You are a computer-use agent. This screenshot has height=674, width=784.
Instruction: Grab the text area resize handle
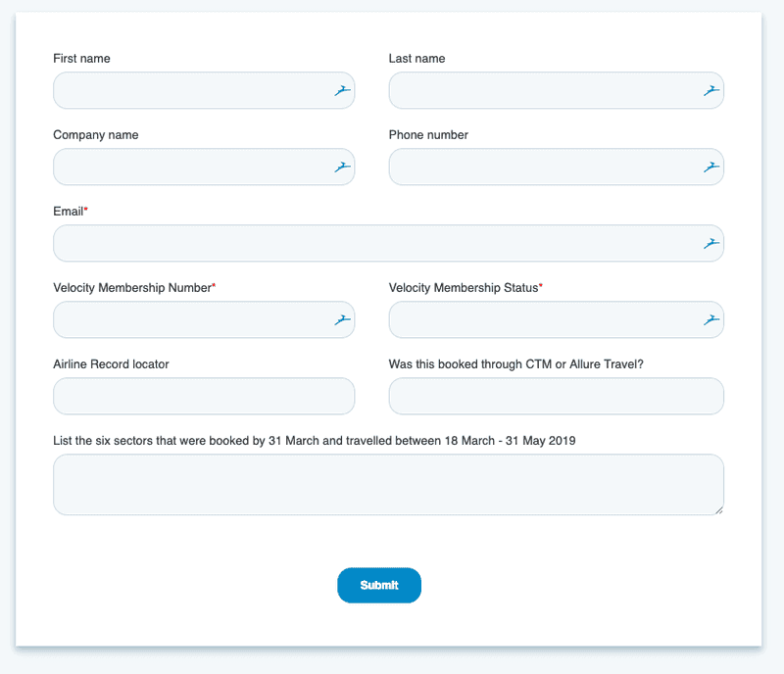(719, 510)
